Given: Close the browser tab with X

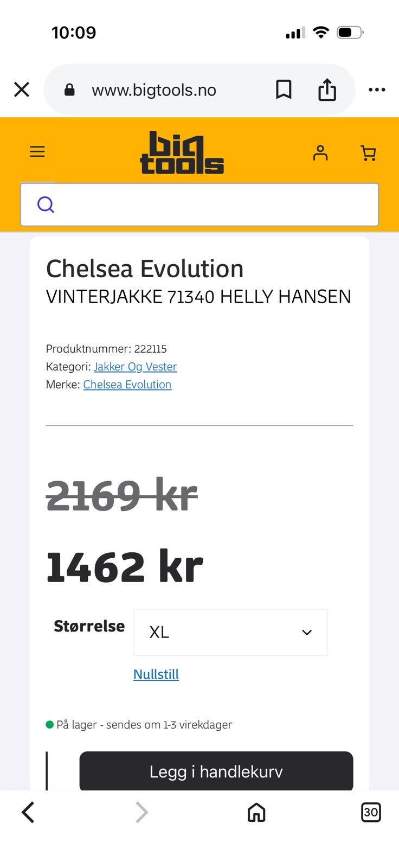Looking at the screenshot, I should click(x=22, y=90).
